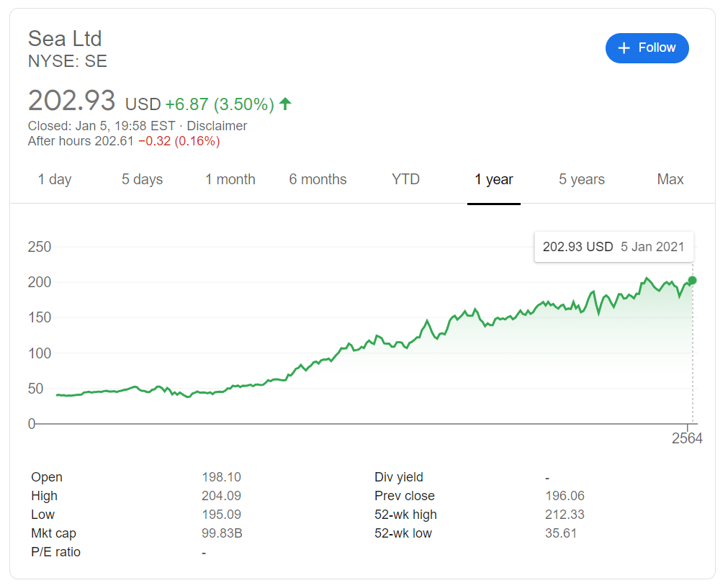Select the YTD chart range
This screenshot has height=588, width=728.
pyautogui.click(x=405, y=179)
